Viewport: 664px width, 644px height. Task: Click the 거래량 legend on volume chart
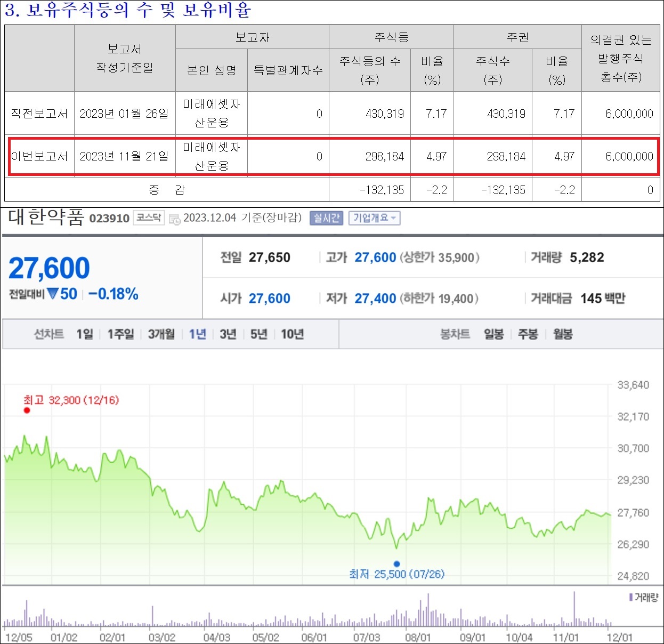tap(643, 598)
